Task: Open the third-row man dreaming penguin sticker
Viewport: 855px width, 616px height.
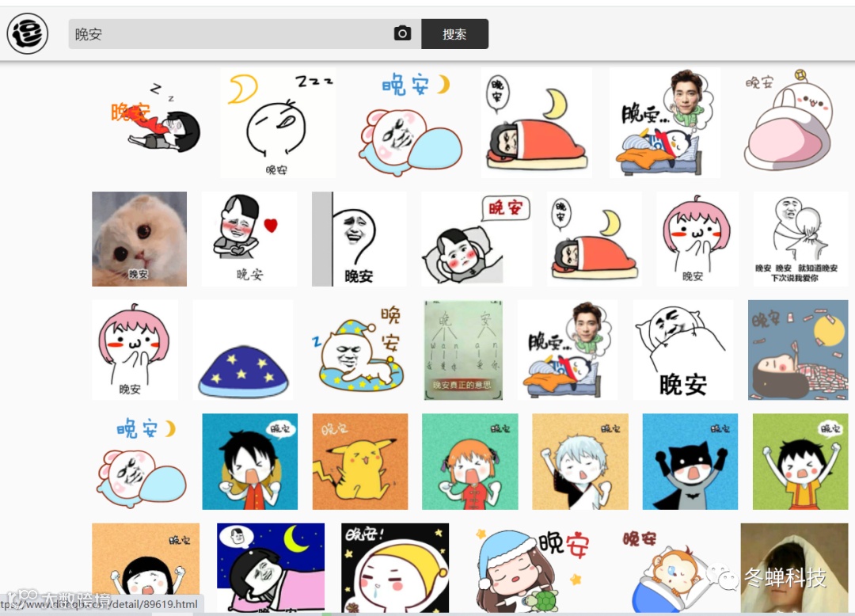Action: (568, 350)
